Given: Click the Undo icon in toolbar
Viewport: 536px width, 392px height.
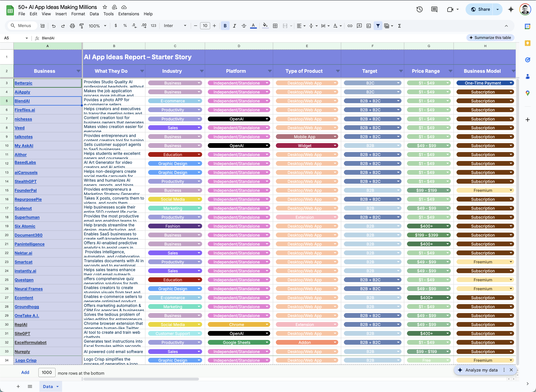Looking at the screenshot, I should pyautogui.click(x=54, y=26).
